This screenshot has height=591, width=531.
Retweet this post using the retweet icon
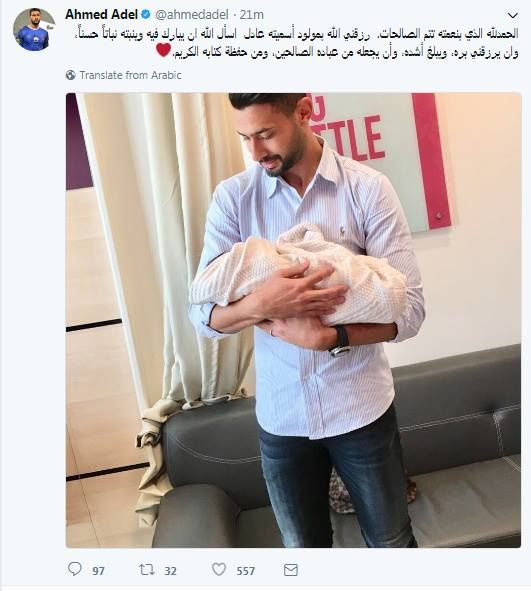146,570
